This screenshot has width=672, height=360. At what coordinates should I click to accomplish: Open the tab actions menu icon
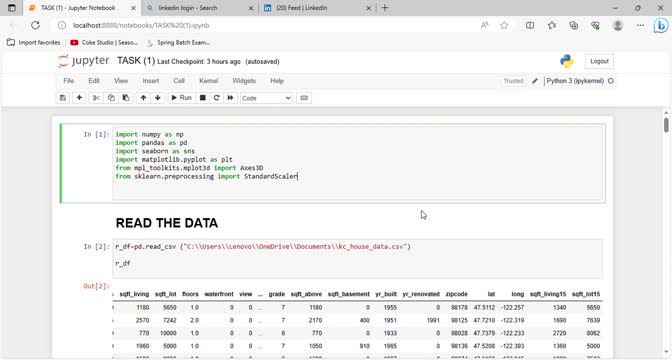12,8
